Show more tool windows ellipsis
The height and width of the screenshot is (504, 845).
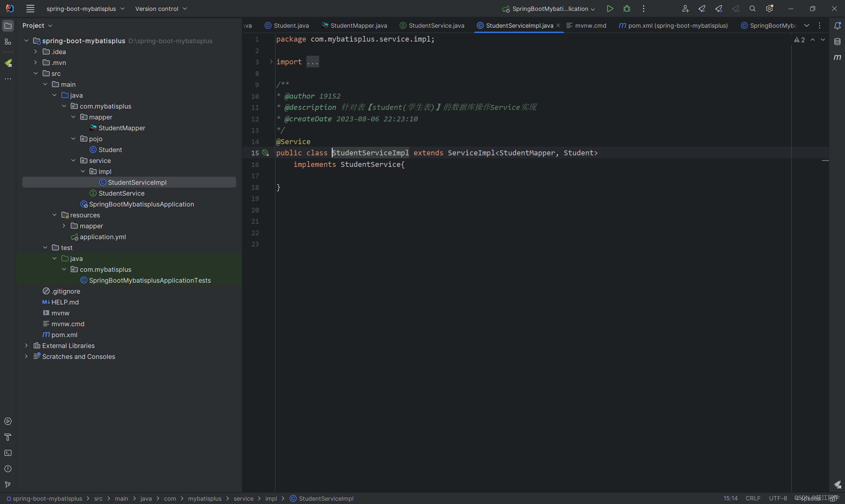click(8, 79)
